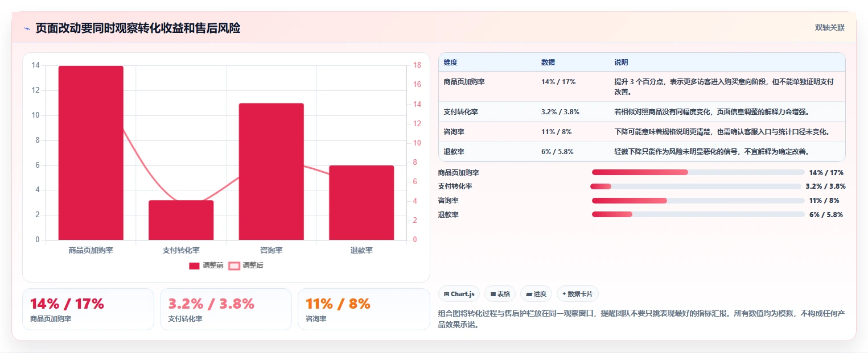Viewport: 868px width, 353px height.
Task: Select the 表格 chip
Action: 500,294
